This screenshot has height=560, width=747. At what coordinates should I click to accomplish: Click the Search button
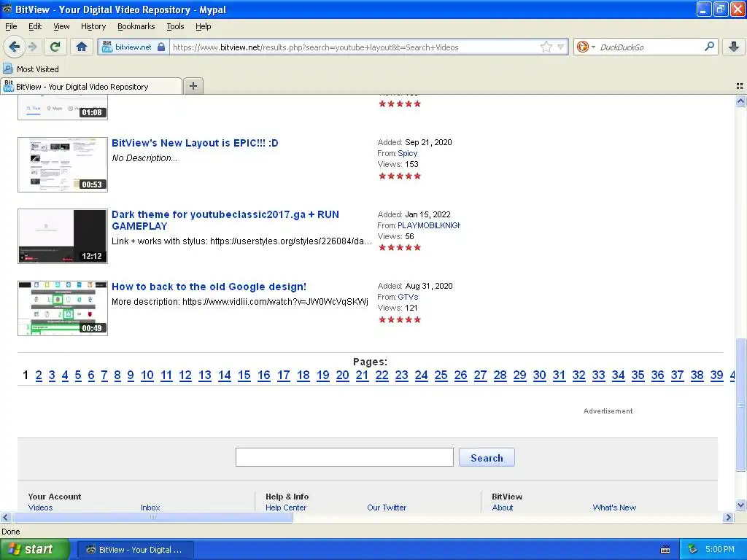point(487,458)
